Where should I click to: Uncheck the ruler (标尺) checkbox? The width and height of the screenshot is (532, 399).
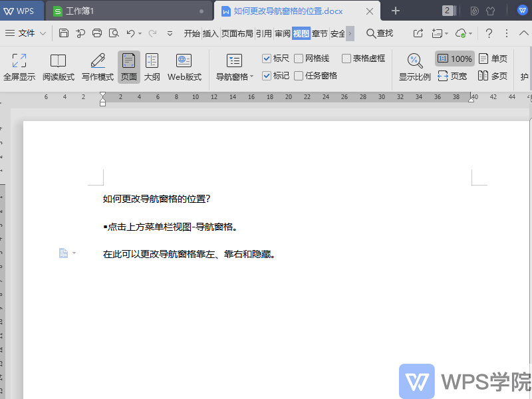tap(267, 59)
